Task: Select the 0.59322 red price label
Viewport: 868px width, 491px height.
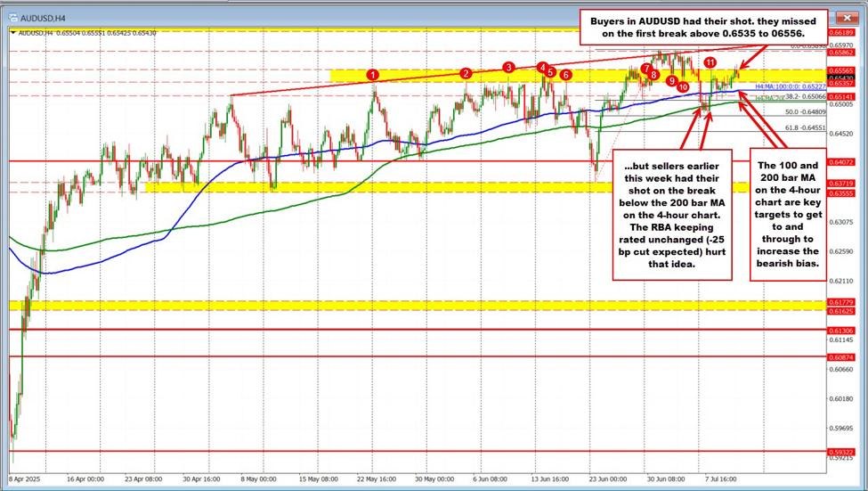Action: [840, 452]
